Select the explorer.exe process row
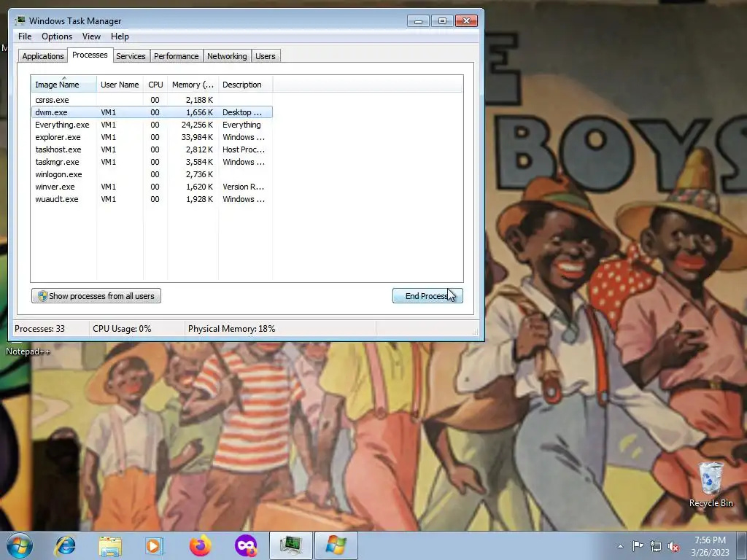This screenshot has width=747, height=560. point(152,137)
